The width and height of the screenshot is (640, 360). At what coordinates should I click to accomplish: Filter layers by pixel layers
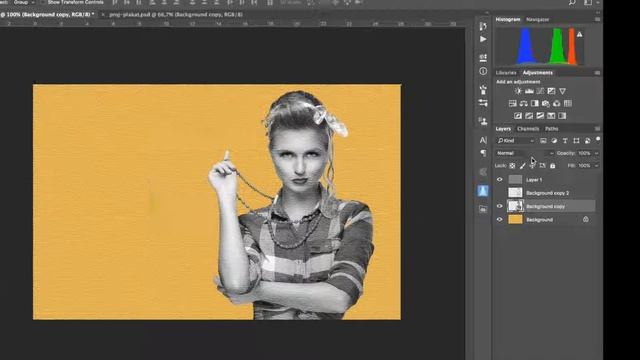pyautogui.click(x=543, y=141)
